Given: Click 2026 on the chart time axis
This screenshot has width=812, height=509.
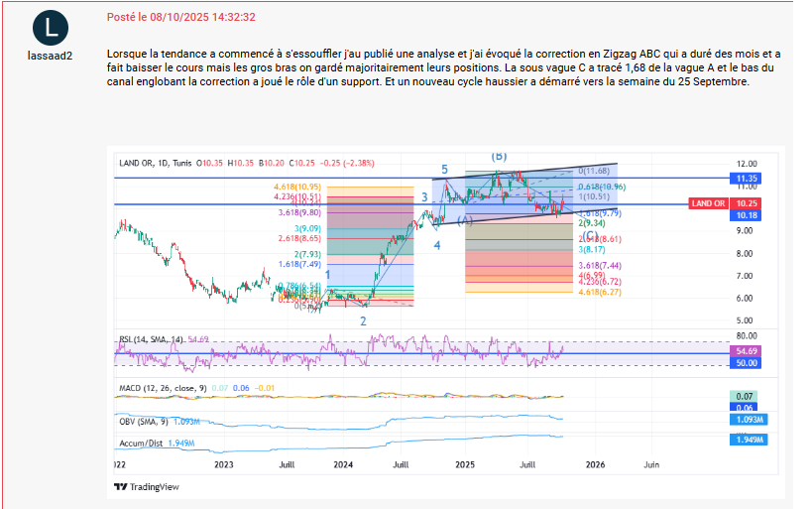Looking at the screenshot, I should [595, 463].
